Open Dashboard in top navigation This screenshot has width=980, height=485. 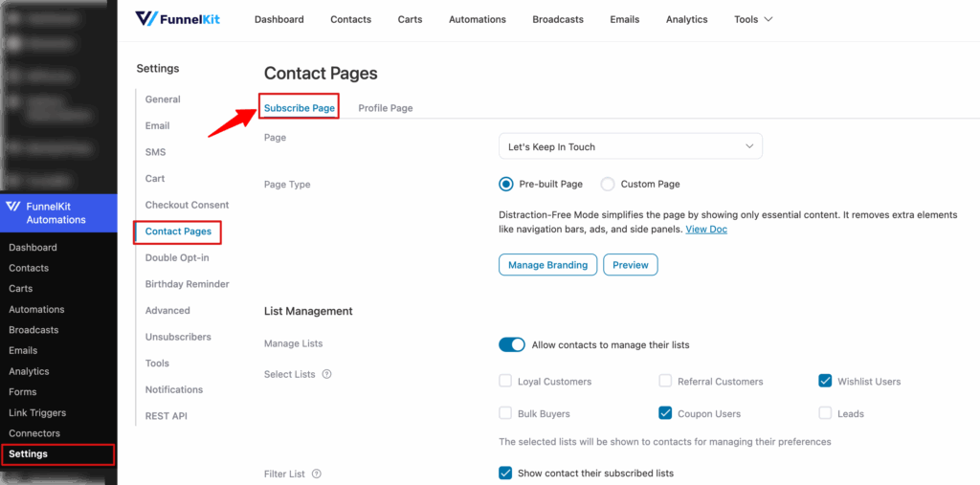click(279, 19)
